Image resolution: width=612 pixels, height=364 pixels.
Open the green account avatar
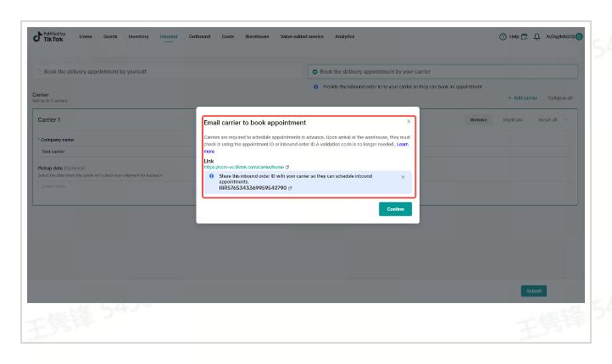(579, 36)
